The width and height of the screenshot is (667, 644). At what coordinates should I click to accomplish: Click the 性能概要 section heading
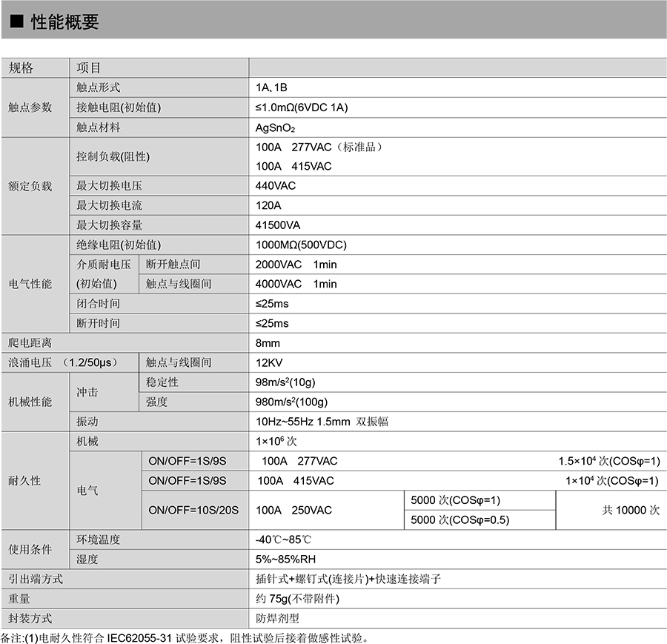(x=65, y=22)
